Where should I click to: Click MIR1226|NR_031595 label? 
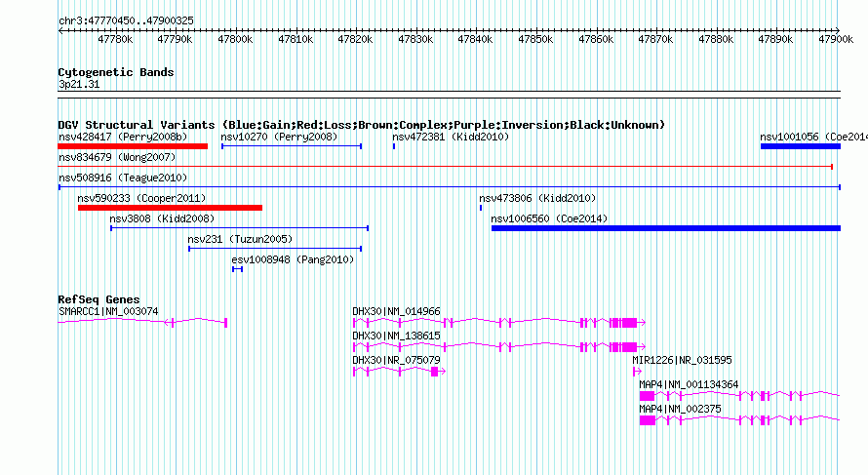(682, 361)
